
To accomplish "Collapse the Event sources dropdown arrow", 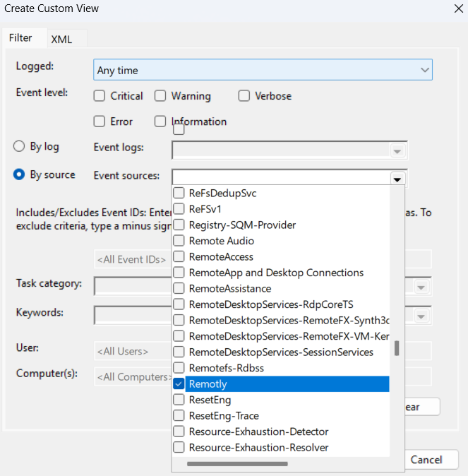I will click(397, 179).
